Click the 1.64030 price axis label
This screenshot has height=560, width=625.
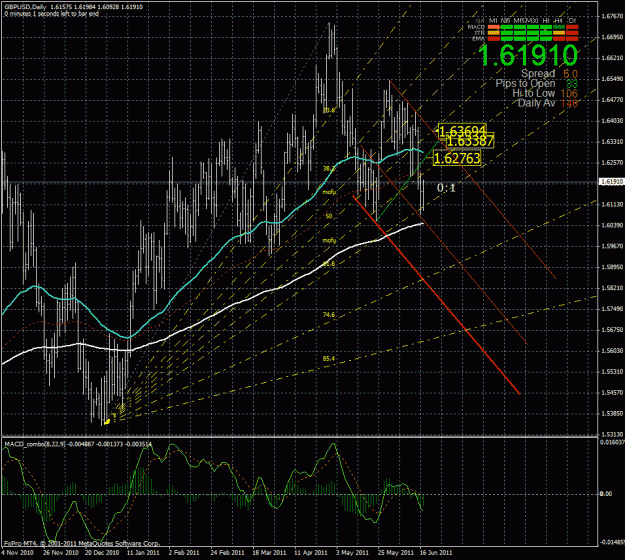611,121
